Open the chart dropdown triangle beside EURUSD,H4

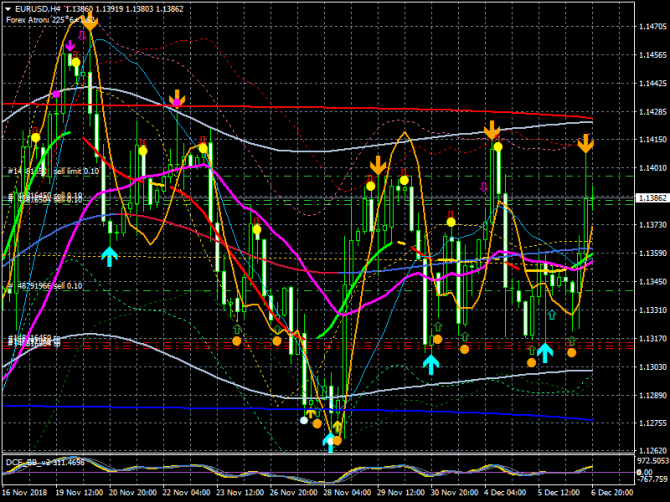pyautogui.click(x=8, y=9)
